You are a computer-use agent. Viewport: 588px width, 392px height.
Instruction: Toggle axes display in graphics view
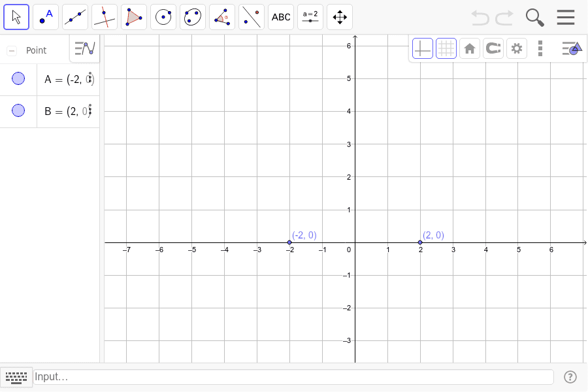coord(423,48)
